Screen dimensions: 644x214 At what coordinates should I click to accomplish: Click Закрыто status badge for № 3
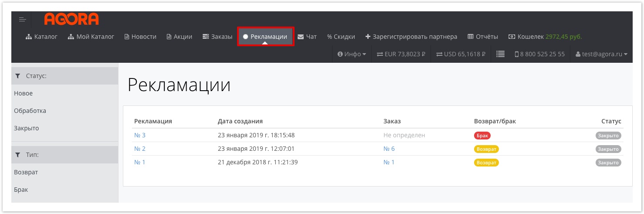(x=608, y=136)
